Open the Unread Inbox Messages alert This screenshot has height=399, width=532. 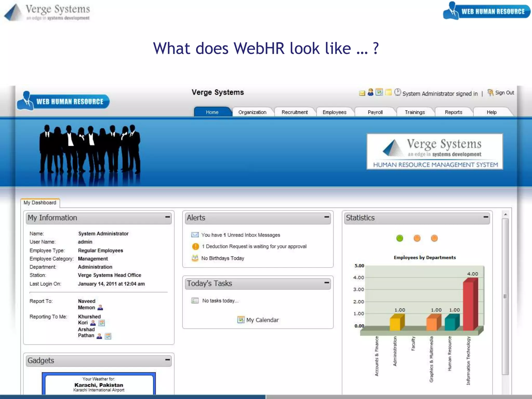pyautogui.click(x=241, y=235)
